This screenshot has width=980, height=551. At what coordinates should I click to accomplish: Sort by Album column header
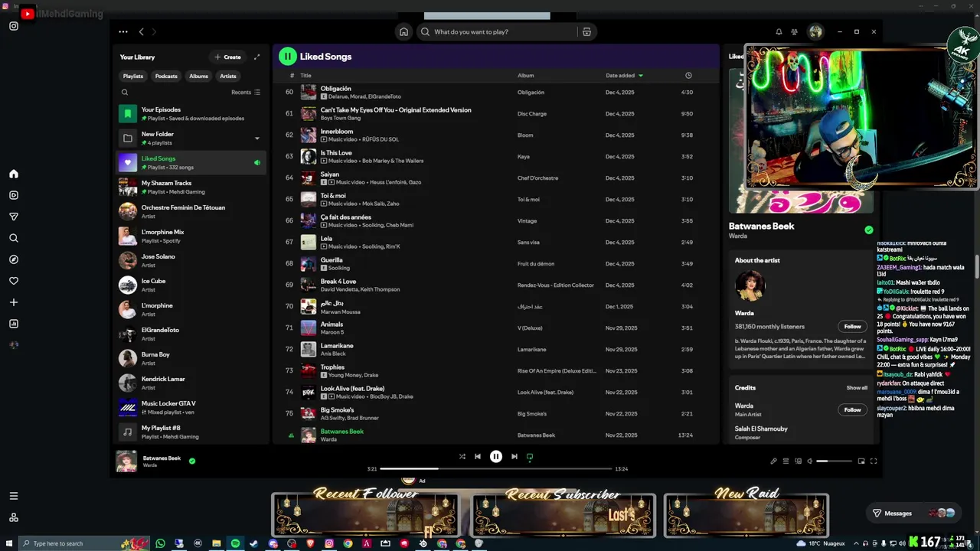tap(526, 76)
